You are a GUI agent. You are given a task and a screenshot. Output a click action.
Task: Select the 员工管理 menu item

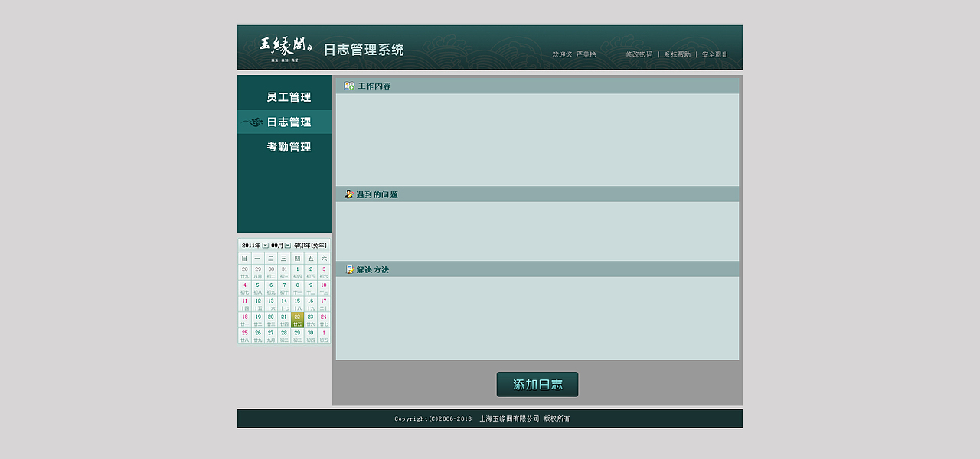point(289,96)
